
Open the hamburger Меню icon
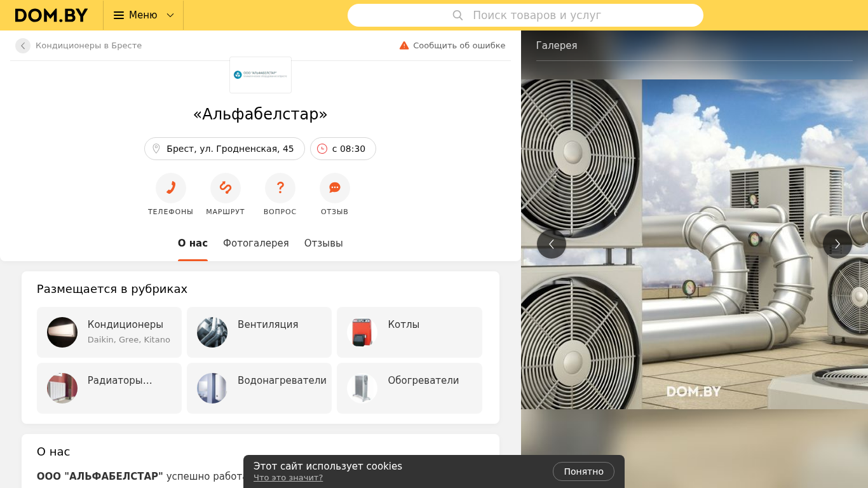(119, 15)
